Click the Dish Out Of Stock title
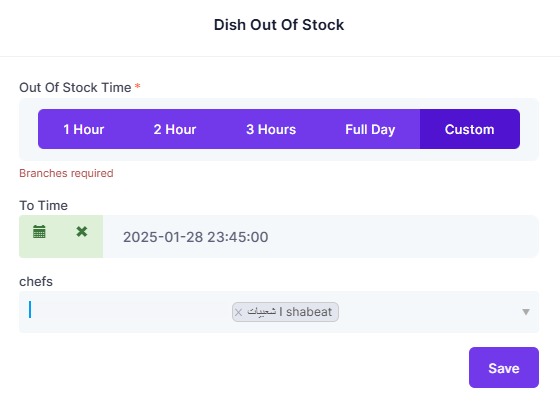This screenshot has width=560, height=407. point(279,25)
